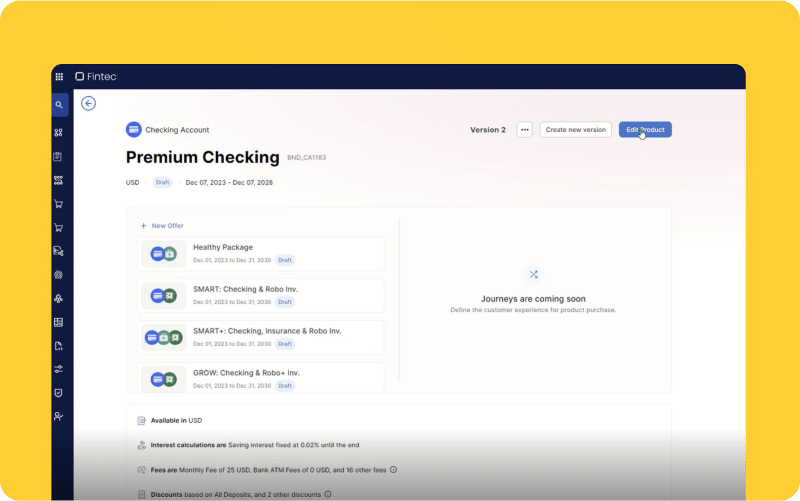Image resolution: width=800 pixels, height=501 pixels.
Task: Click the Fintec logo
Action: [x=96, y=77]
